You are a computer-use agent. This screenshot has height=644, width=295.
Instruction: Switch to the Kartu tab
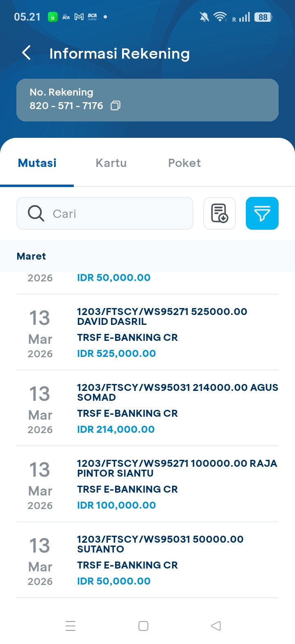pos(111,163)
